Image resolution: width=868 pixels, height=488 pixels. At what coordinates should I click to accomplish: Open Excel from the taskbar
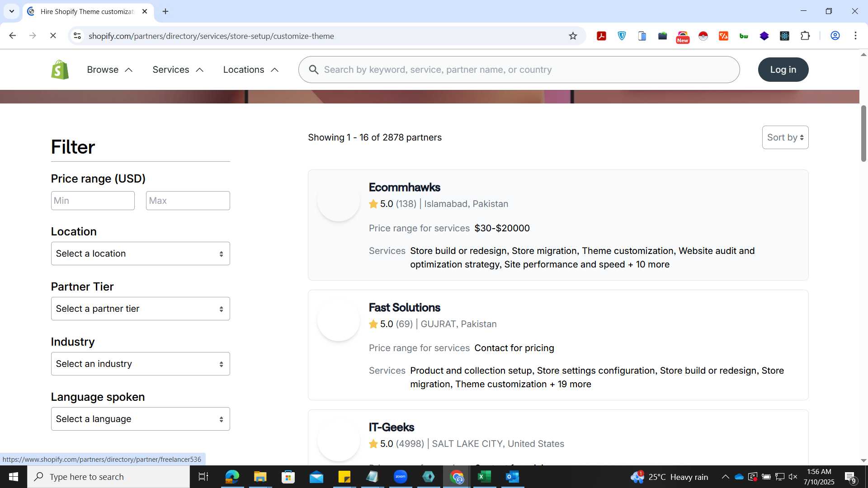485,477
